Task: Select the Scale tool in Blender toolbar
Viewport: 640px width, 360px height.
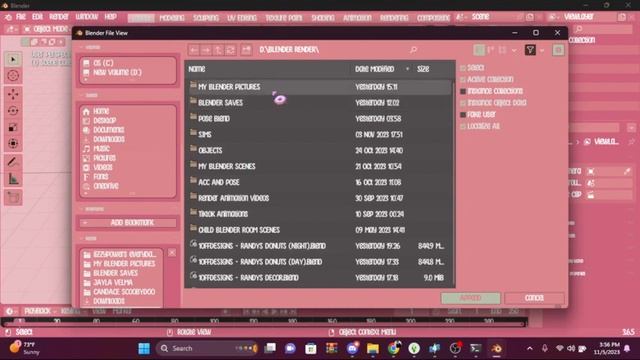Action: coord(13,127)
